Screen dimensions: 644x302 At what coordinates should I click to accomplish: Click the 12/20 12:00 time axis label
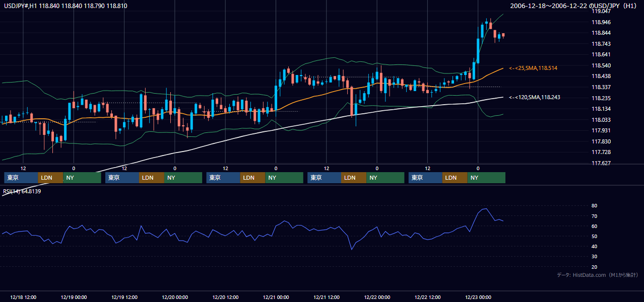pyautogui.click(x=225, y=297)
